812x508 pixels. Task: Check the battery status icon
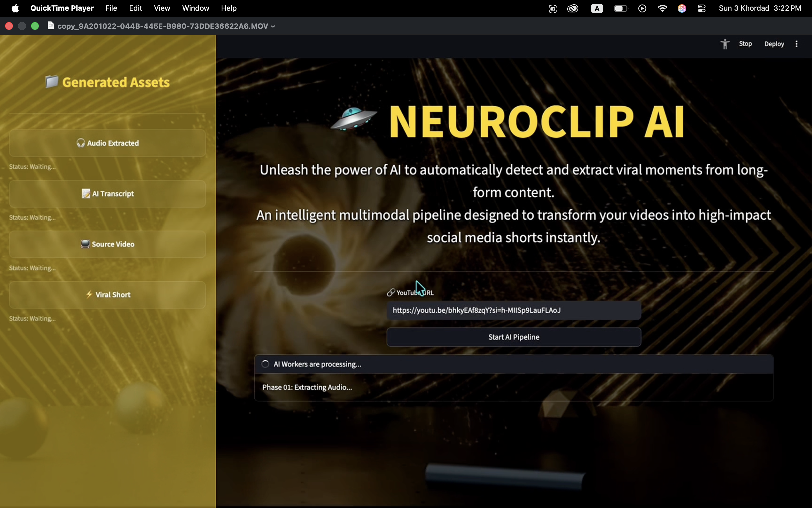pyautogui.click(x=621, y=8)
